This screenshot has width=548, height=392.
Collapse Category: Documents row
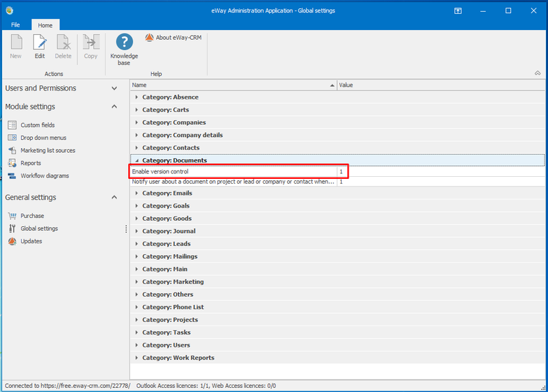tap(136, 160)
